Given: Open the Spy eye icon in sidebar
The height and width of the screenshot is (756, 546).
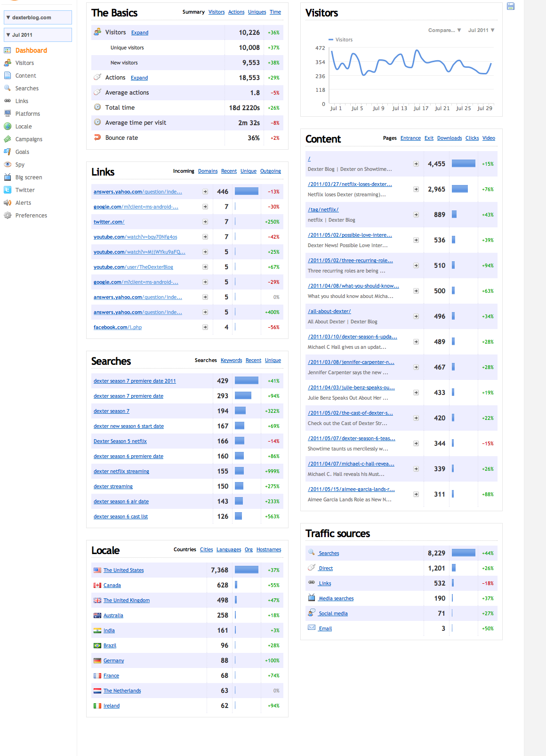Looking at the screenshot, I should tap(8, 165).
